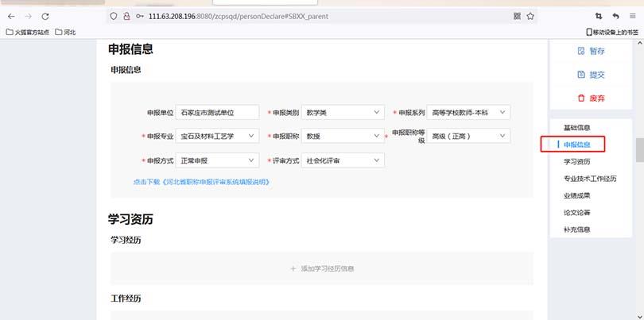This screenshot has height=320, width=644.
Task: Click the QR code icon in address bar
Action: 517,16
